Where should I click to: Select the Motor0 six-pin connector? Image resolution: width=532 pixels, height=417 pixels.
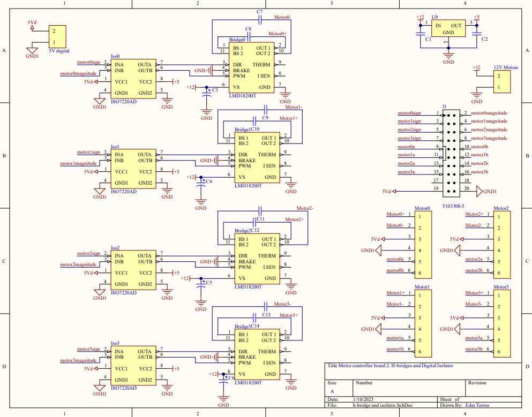point(422,245)
